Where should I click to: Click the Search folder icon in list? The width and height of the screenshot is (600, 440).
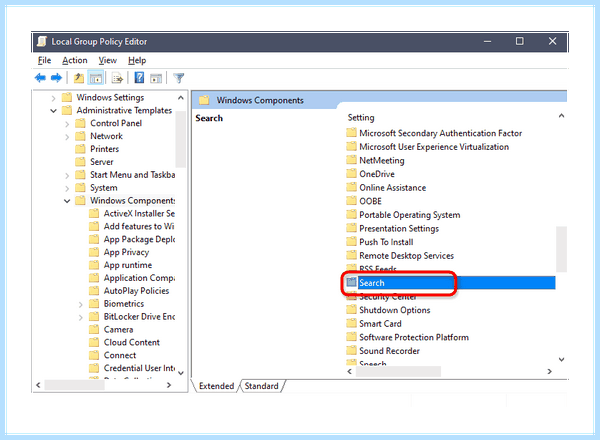point(351,282)
